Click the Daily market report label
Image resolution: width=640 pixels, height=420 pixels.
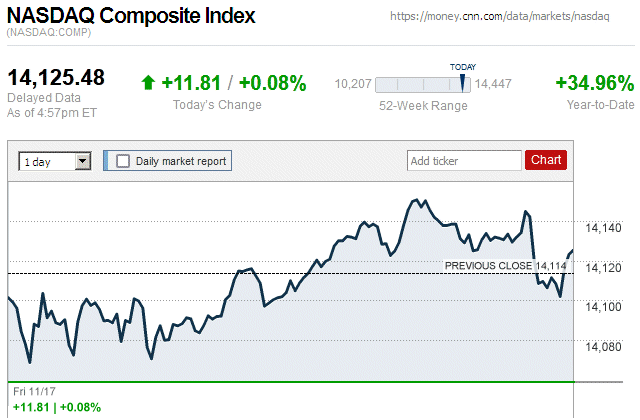(x=180, y=160)
